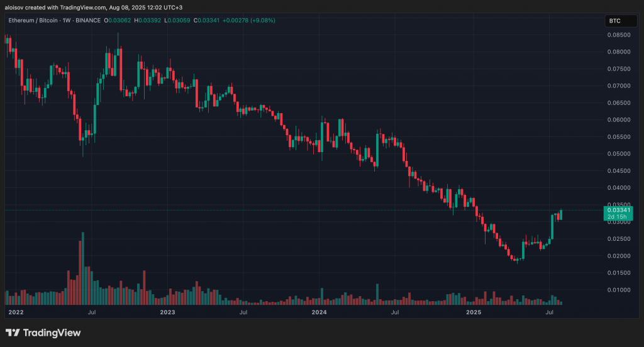Click the 2025 label on the time axis
644x347 pixels.
pyautogui.click(x=474, y=312)
